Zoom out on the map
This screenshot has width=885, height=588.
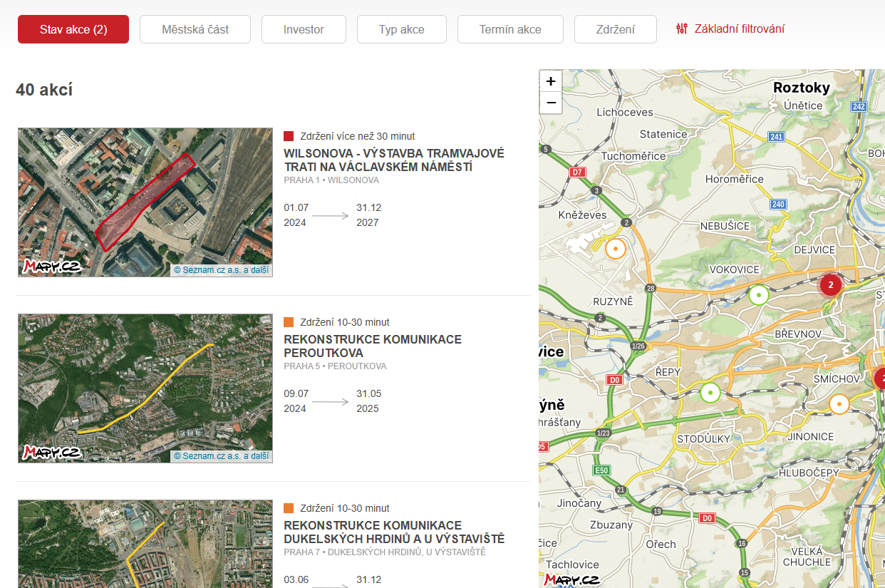[x=551, y=103]
